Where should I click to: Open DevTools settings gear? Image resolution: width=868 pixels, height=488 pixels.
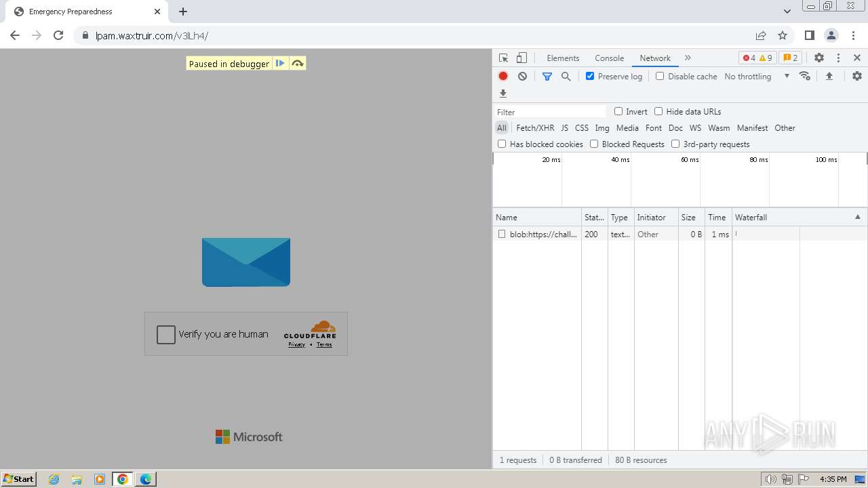pyautogui.click(x=819, y=58)
